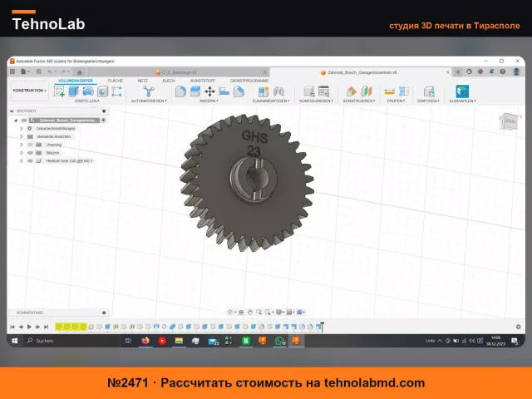Select the Chamfer tool in Ändern
This screenshot has height=399, width=532.
pos(239,91)
